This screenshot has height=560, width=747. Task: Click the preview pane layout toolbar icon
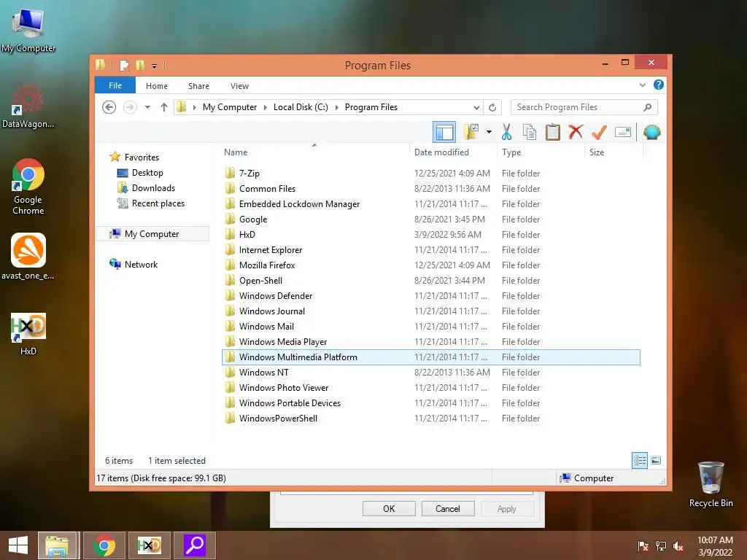pos(444,132)
